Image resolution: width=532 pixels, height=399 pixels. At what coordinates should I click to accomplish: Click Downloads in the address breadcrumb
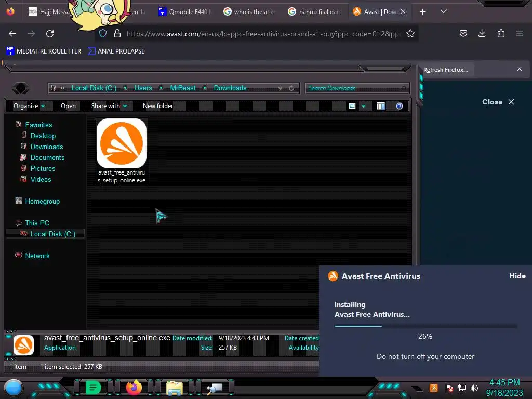point(230,88)
